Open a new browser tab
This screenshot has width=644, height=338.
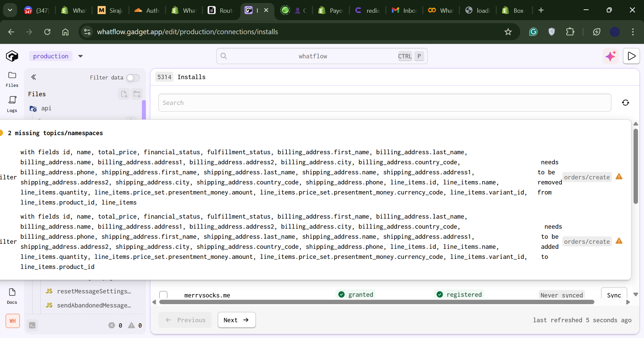pos(541,10)
